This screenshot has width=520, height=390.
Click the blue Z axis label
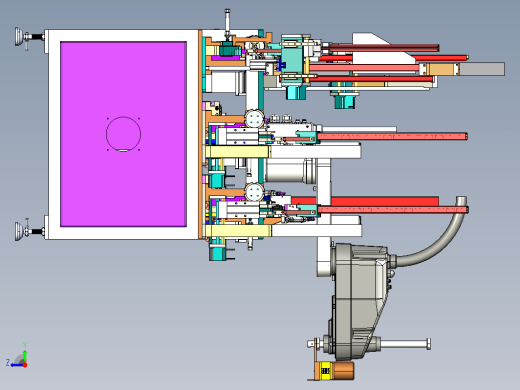click(8, 362)
